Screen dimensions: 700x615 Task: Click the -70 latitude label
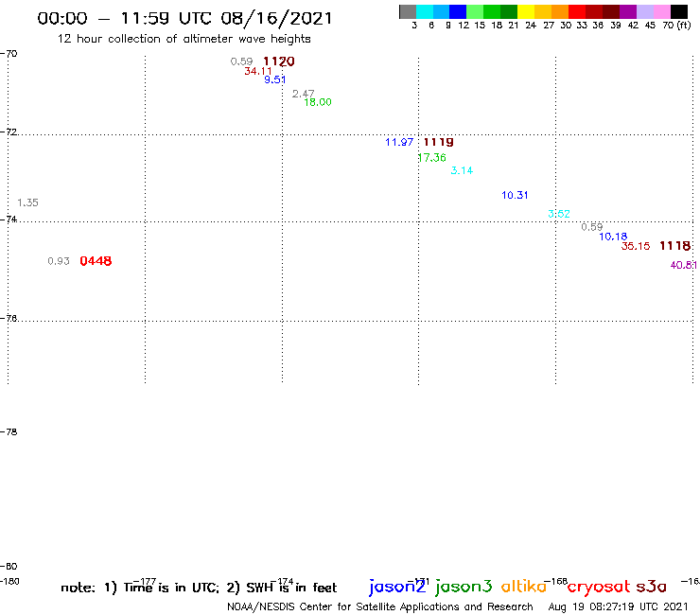pos(9,54)
